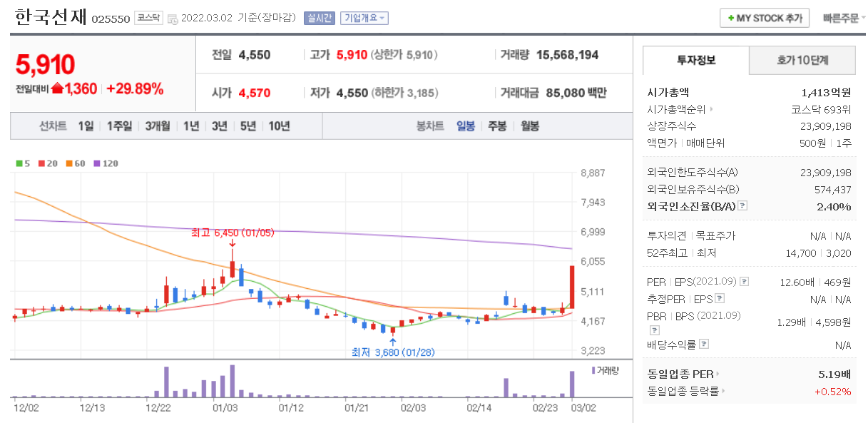Click the help icon below PBR BPS
This screenshot has height=423, width=868.
coord(654,330)
